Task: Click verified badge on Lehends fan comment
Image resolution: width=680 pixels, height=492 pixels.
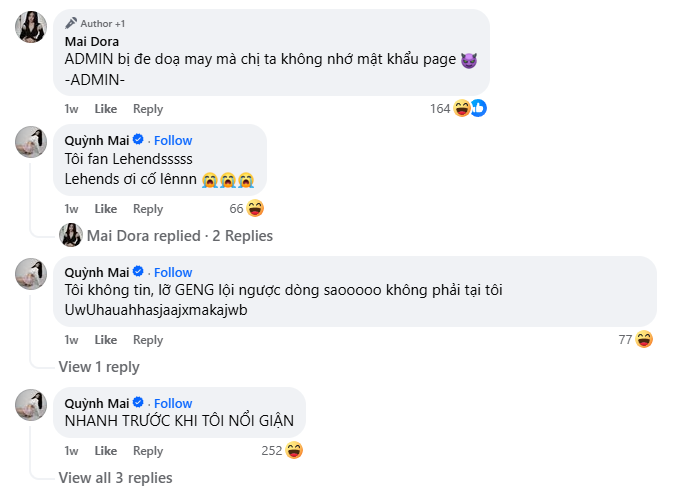Action: (139, 140)
